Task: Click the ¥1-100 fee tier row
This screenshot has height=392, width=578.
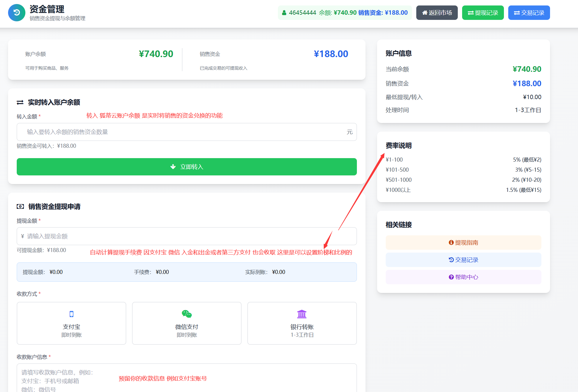Action: point(463,160)
